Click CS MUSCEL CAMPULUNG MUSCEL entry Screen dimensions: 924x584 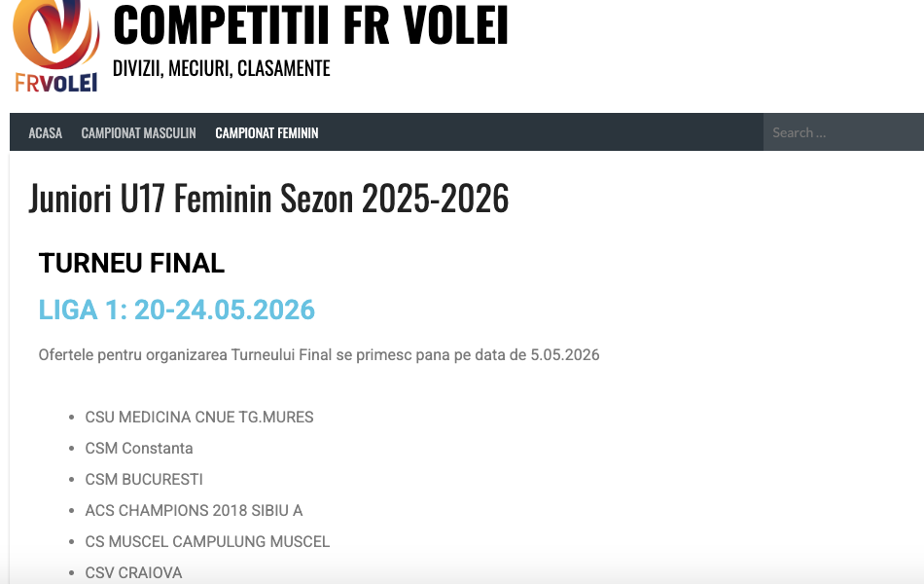pyautogui.click(x=207, y=541)
